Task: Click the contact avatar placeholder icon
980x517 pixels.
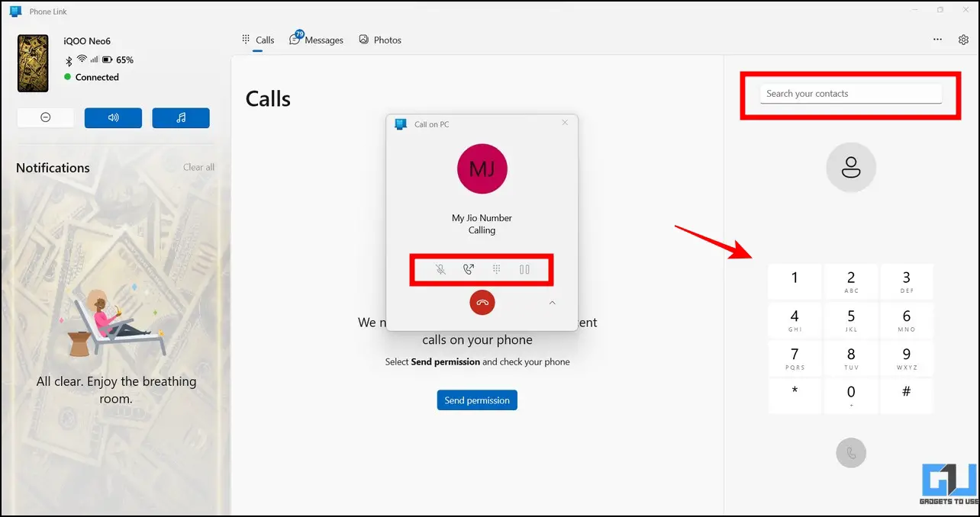Action: click(851, 167)
